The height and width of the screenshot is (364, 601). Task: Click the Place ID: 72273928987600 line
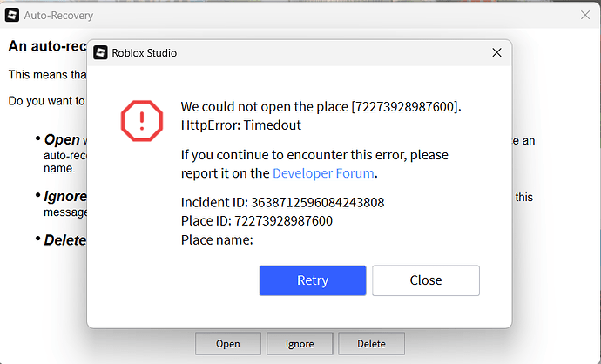(x=257, y=220)
